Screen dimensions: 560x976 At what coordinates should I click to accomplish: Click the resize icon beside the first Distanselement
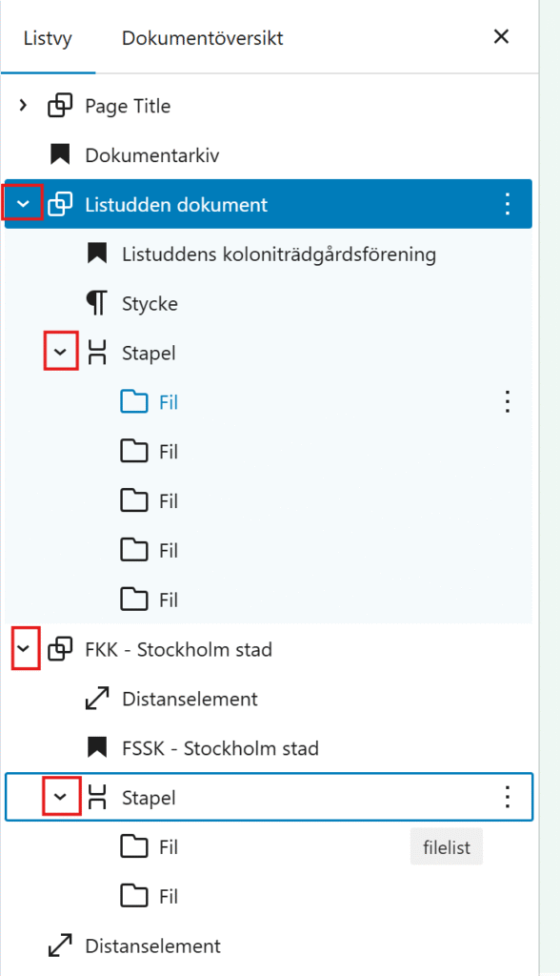tap(97, 699)
